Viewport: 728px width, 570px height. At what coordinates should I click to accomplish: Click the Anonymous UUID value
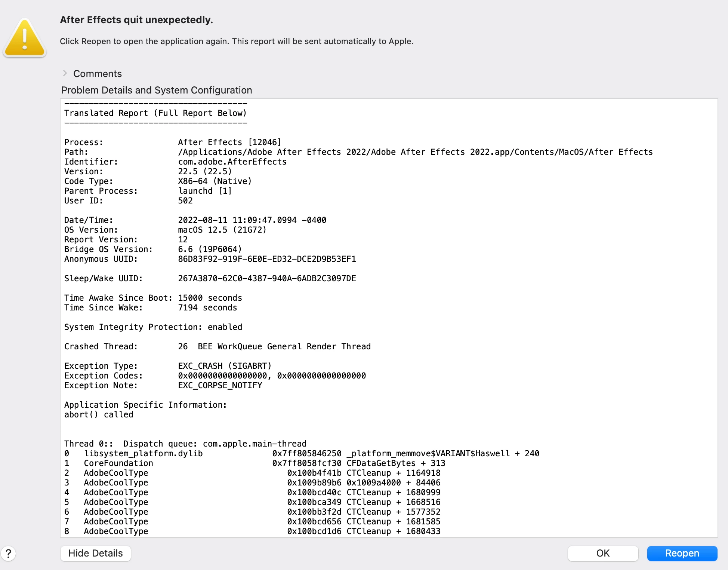pos(267,259)
